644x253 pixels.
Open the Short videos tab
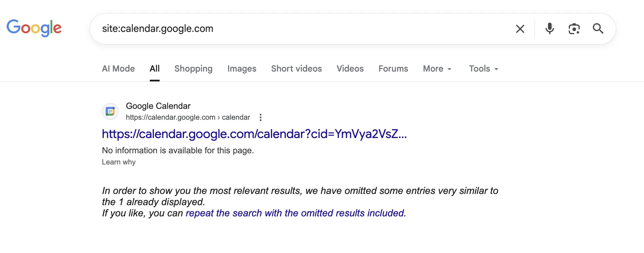point(296,69)
